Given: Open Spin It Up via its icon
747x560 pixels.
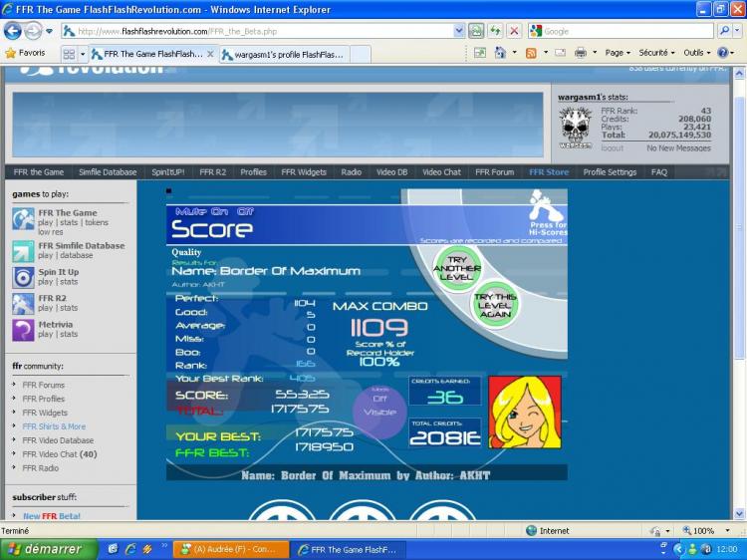Looking at the screenshot, I should [23, 276].
